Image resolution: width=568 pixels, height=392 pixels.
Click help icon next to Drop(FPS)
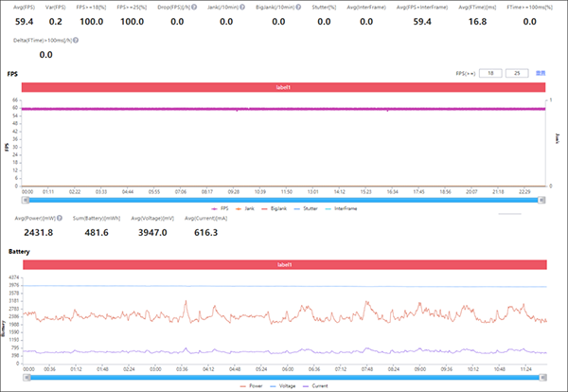click(x=196, y=8)
